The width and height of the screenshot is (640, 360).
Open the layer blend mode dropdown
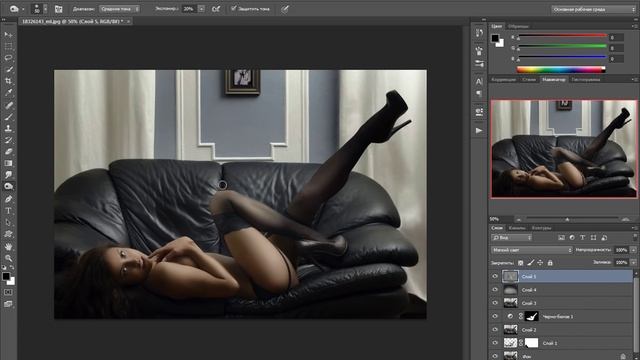(531, 250)
